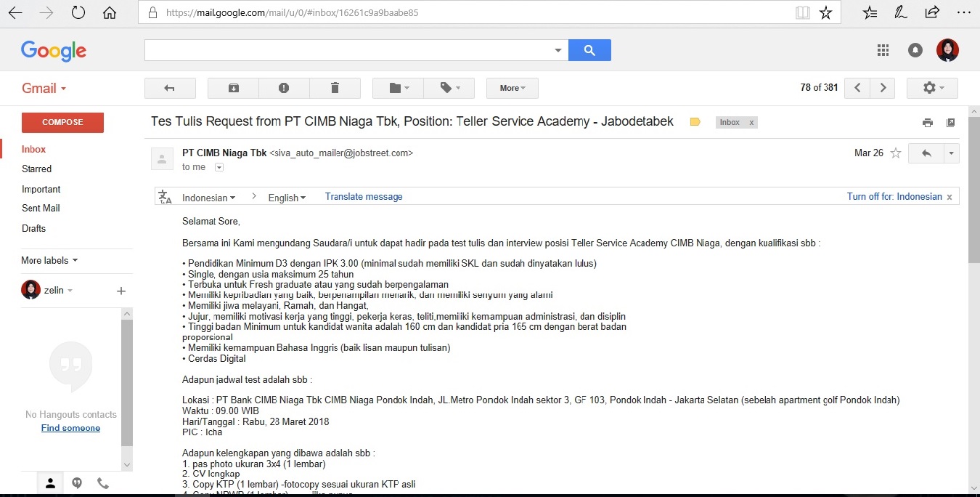Open the Settings gear dropdown
Screen dimensions: 980x497
point(933,88)
